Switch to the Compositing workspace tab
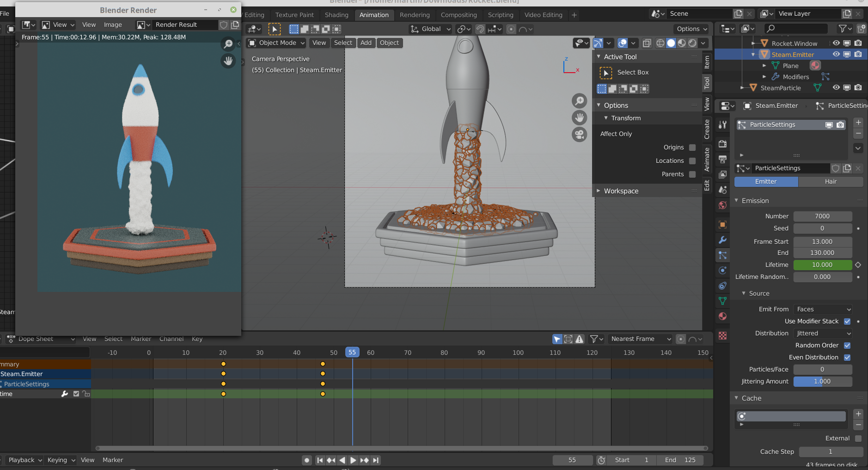 [x=458, y=15]
